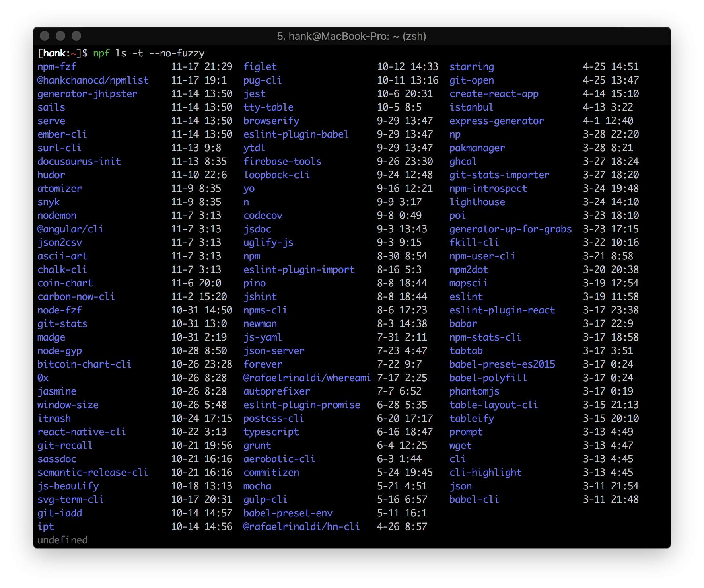Click the 'loopback-cli' entry
The width and height of the screenshot is (704, 588).
(x=276, y=175)
